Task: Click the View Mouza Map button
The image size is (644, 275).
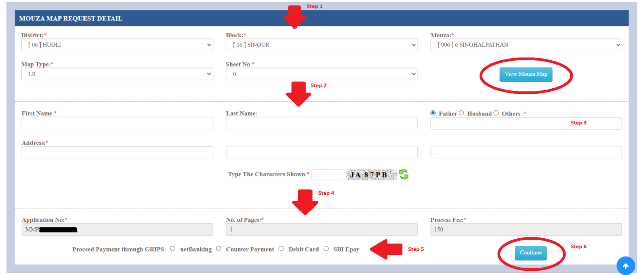Action: point(526,74)
